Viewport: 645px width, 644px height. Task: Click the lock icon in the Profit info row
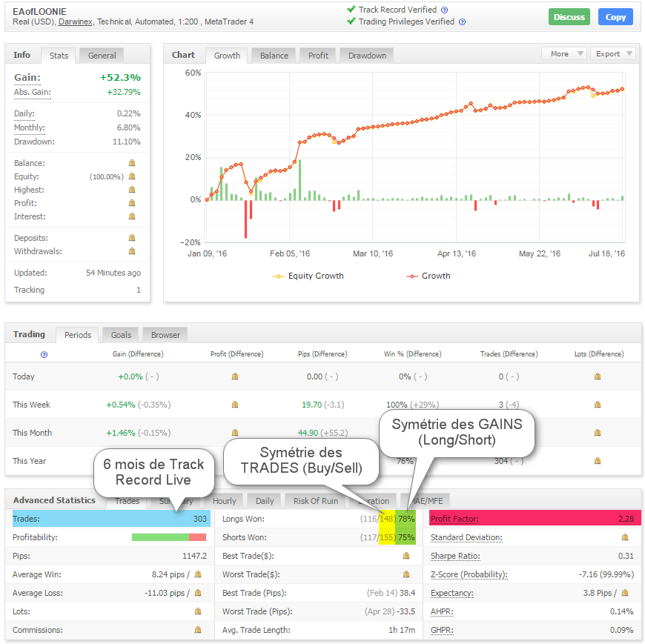pyautogui.click(x=132, y=203)
